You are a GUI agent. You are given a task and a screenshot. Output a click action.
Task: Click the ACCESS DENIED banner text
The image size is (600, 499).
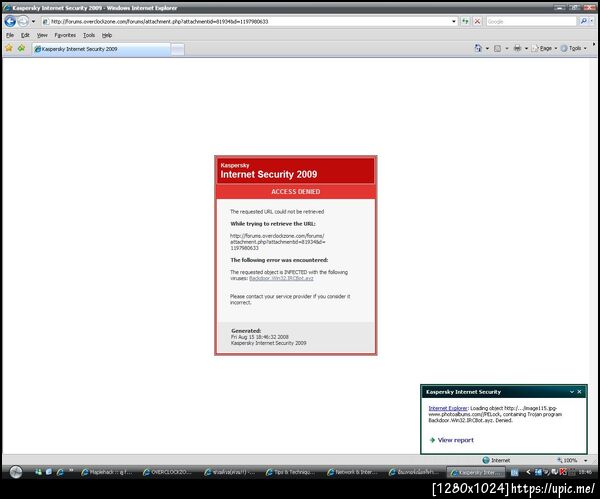pyautogui.click(x=296, y=192)
